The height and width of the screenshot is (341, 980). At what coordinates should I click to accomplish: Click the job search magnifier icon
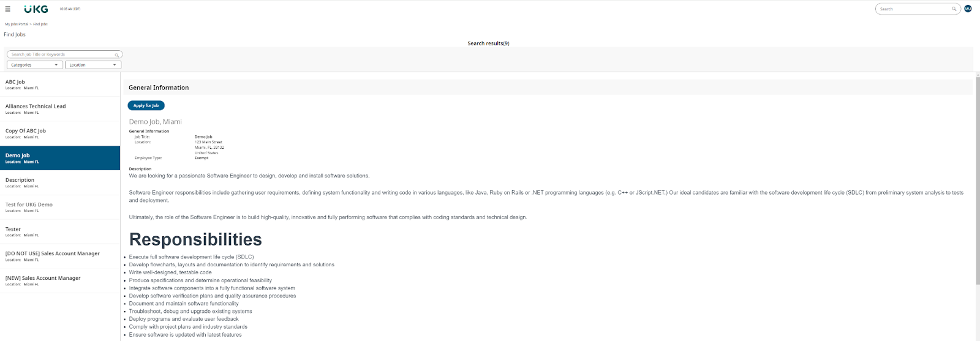[117, 54]
